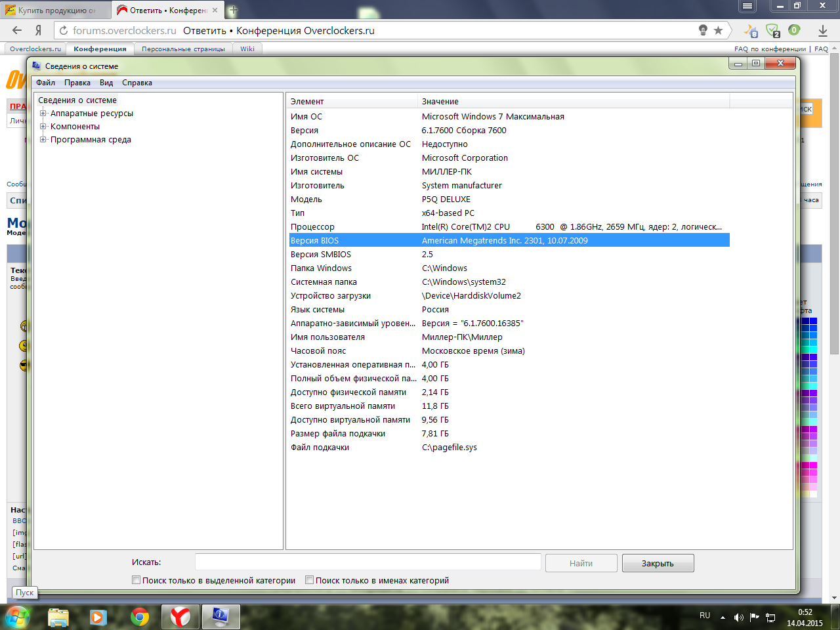Click the lightbulb icon in address bar

tap(703, 30)
